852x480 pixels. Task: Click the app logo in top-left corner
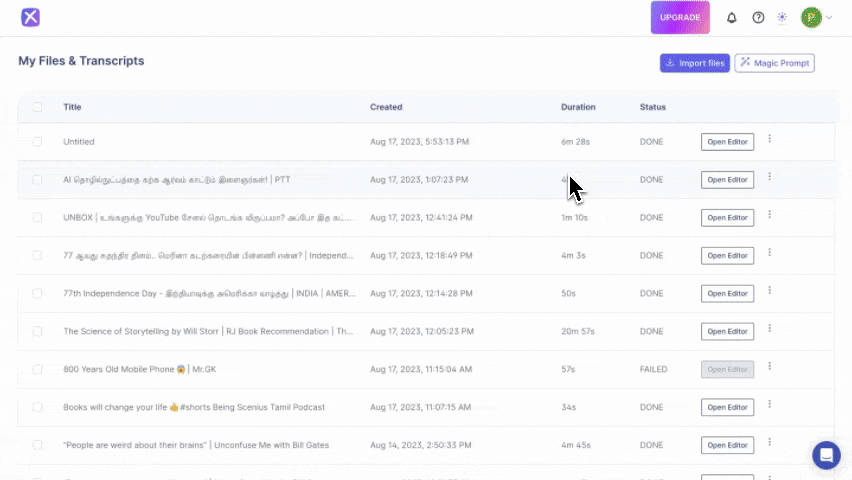coord(31,17)
